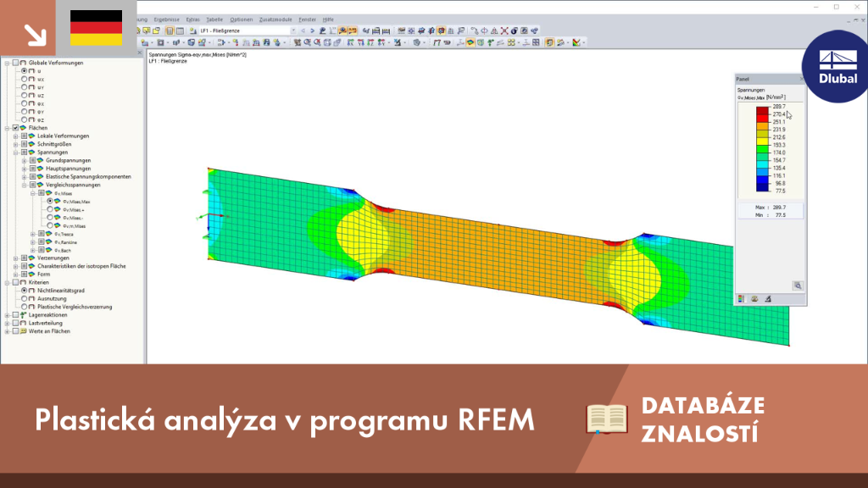Click the previous load case arrow in toolbar
868x488 pixels.
tap(303, 31)
